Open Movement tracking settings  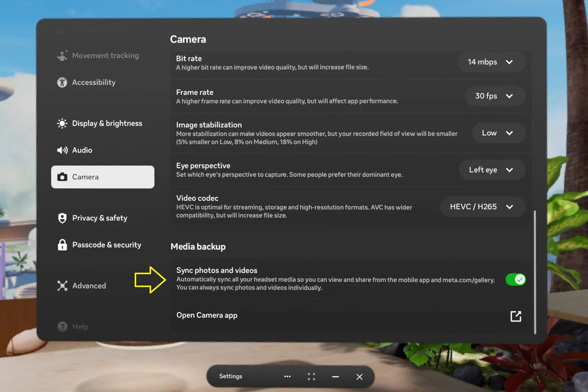[x=103, y=56]
